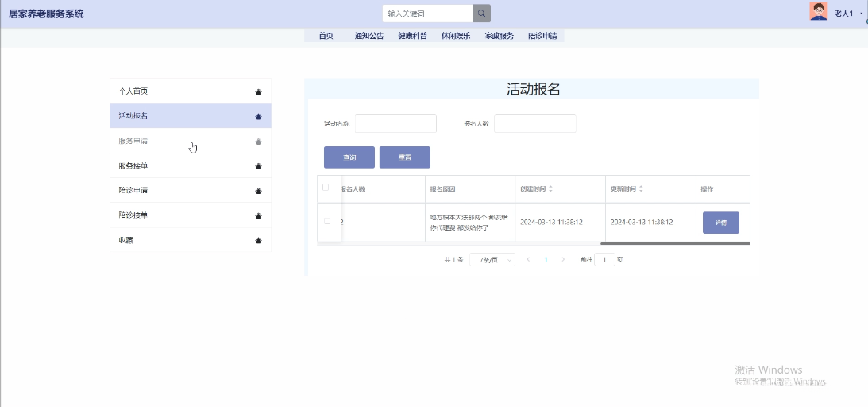This screenshot has width=868, height=407.
Task: Open 休闲娱乐 in the top navigation
Action: pyautogui.click(x=456, y=36)
